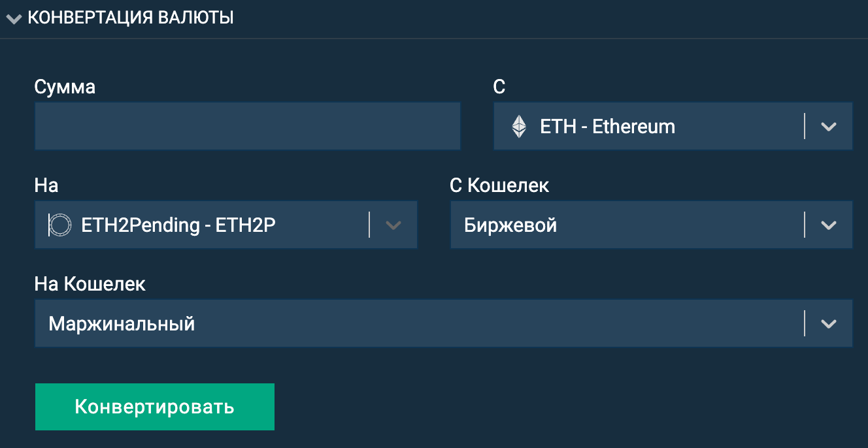
Task: Open the Биржевой source wallet dropdown
Action: click(652, 225)
